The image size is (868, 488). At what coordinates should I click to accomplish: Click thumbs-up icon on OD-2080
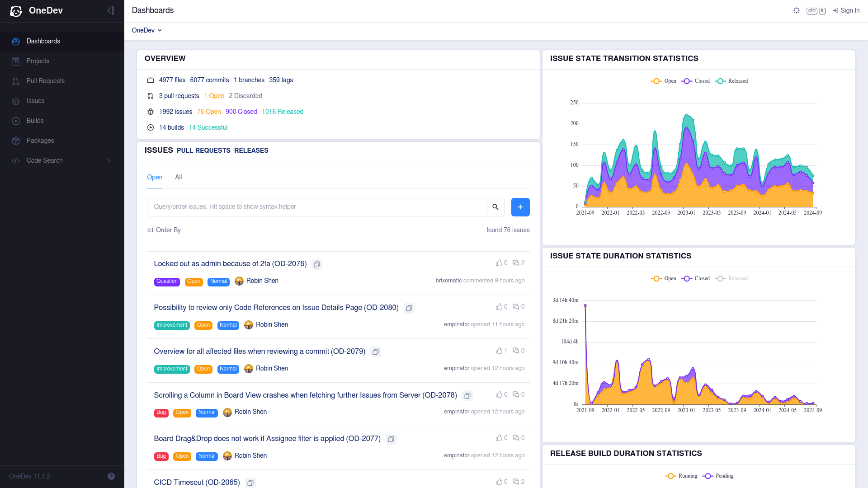[499, 307]
